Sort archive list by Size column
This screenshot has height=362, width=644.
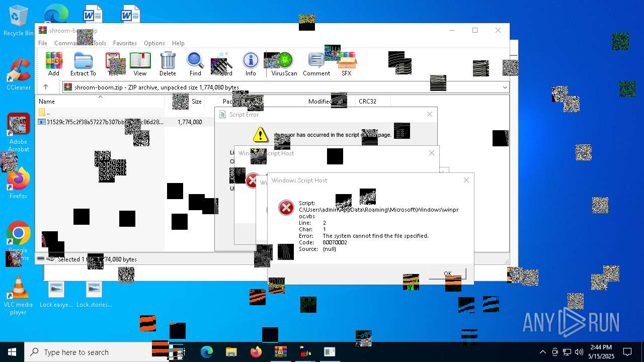point(184,102)
